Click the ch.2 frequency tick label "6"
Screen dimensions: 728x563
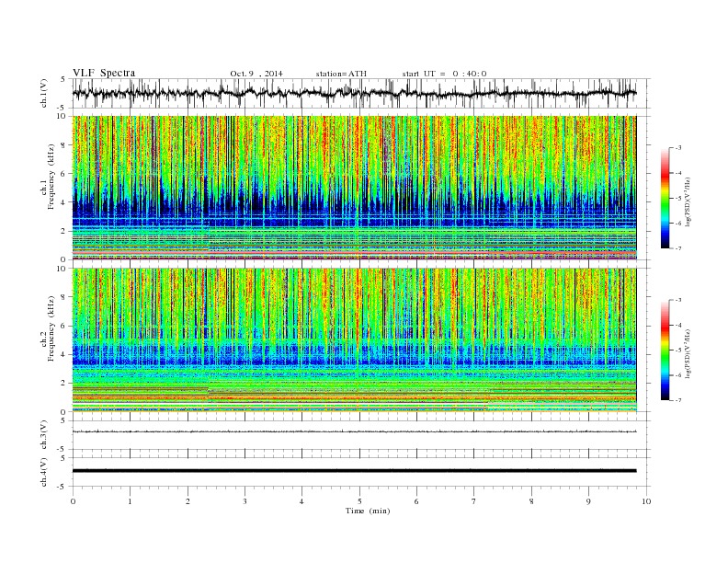tap(64, 326)
